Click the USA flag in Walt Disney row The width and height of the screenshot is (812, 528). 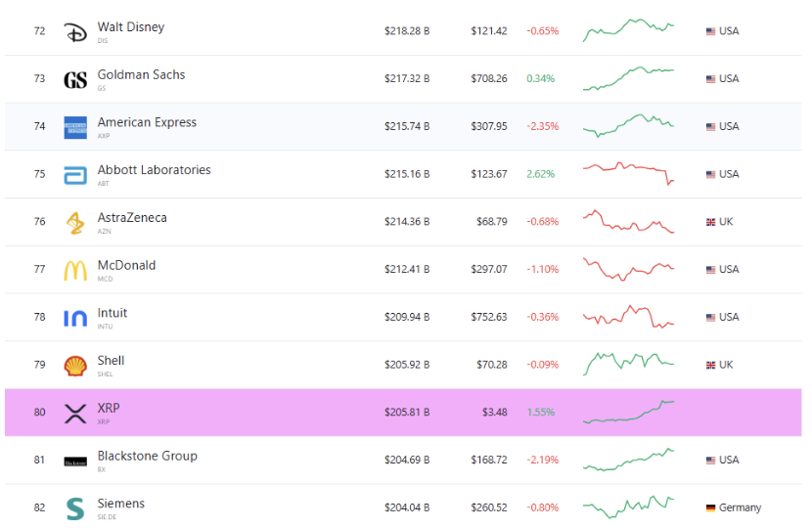coord(710,31)
